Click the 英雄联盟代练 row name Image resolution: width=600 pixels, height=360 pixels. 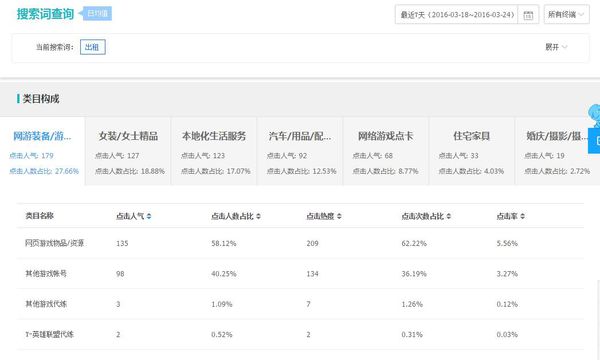[50, 334]
